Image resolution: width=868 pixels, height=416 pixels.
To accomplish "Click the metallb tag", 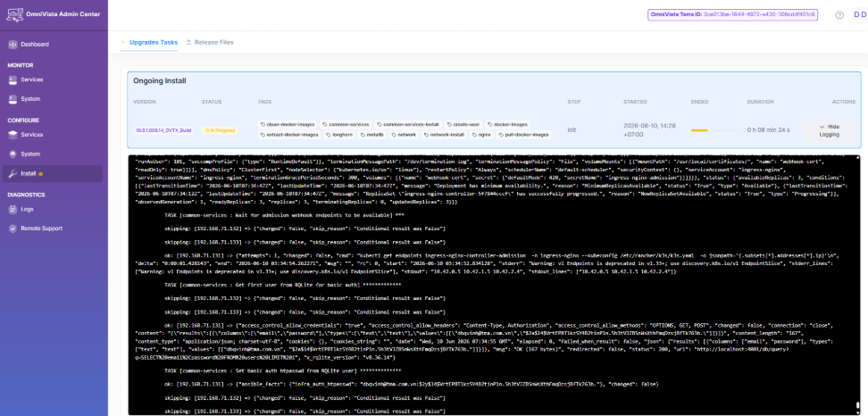I will 374,135.
